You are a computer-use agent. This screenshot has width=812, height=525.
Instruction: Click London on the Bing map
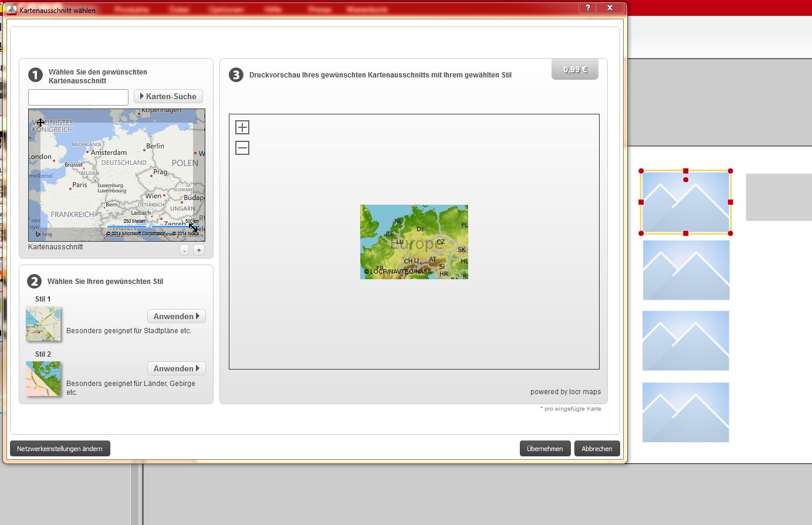pos(40,157)
